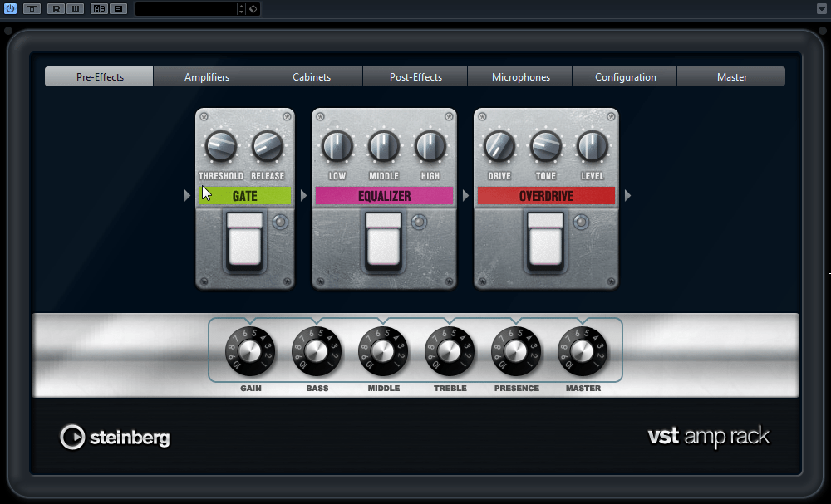Viewport: 831px width, 504px height.
Task: Click the editor window mode icon
Action: (x=31, y=9)
